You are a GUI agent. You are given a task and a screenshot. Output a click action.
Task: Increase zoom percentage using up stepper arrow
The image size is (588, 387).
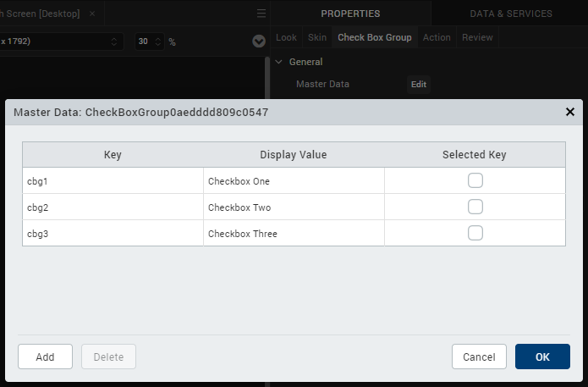pyautogui.click(x=158, y=38)
